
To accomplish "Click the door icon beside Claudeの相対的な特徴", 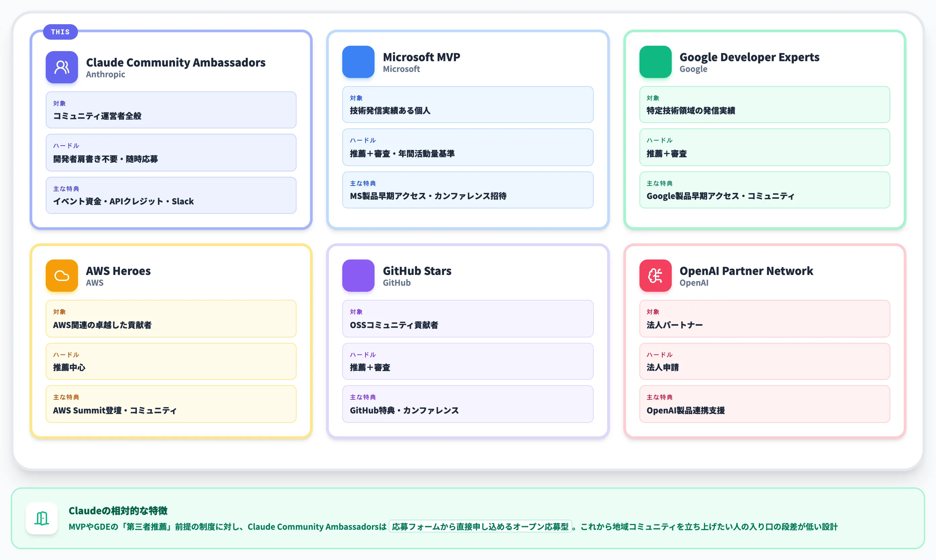I will [x=41, y=518].
